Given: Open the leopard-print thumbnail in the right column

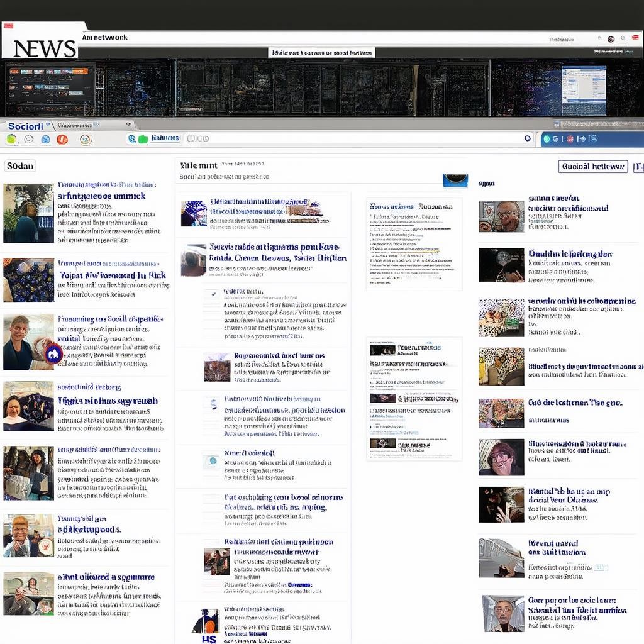Looking at the screenshot, I should (501, 366).
